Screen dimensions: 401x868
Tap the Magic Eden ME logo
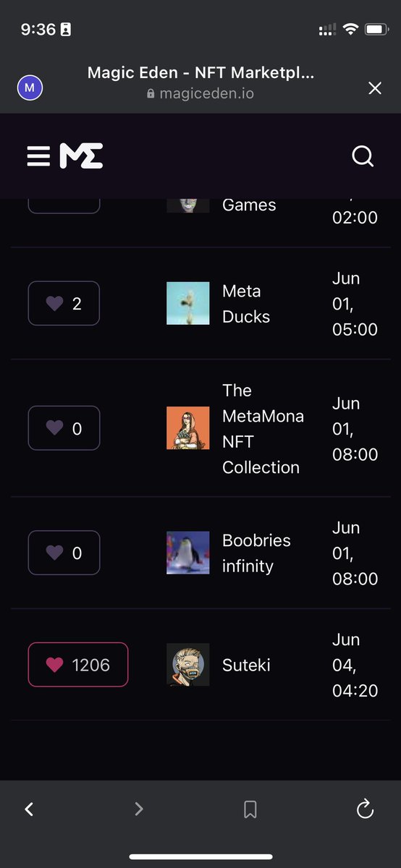[x=81, y=156]
